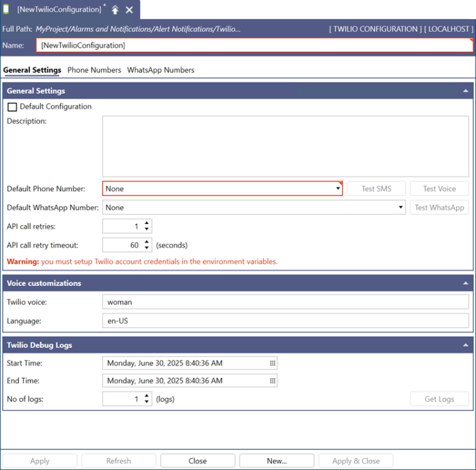This screenshot has width=476, height=470.
Task: Increase No of logs spinner value
Action: pos(147,396)
